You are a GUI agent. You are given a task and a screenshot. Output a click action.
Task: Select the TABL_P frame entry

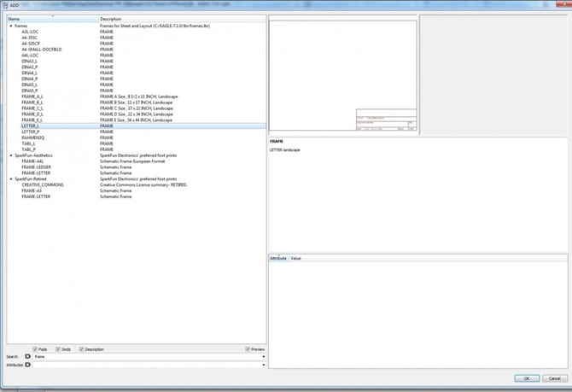pos(28,149)
